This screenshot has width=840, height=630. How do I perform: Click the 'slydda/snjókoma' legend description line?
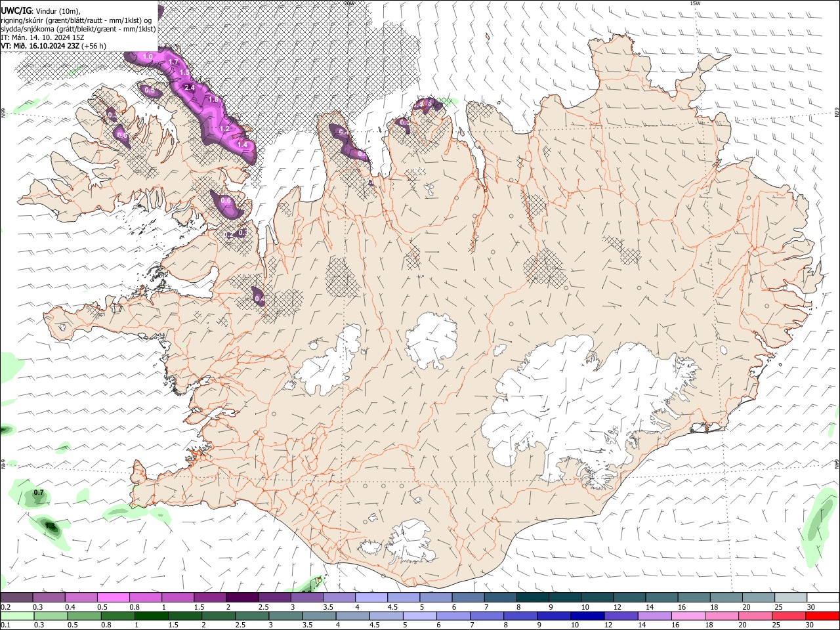78,29
